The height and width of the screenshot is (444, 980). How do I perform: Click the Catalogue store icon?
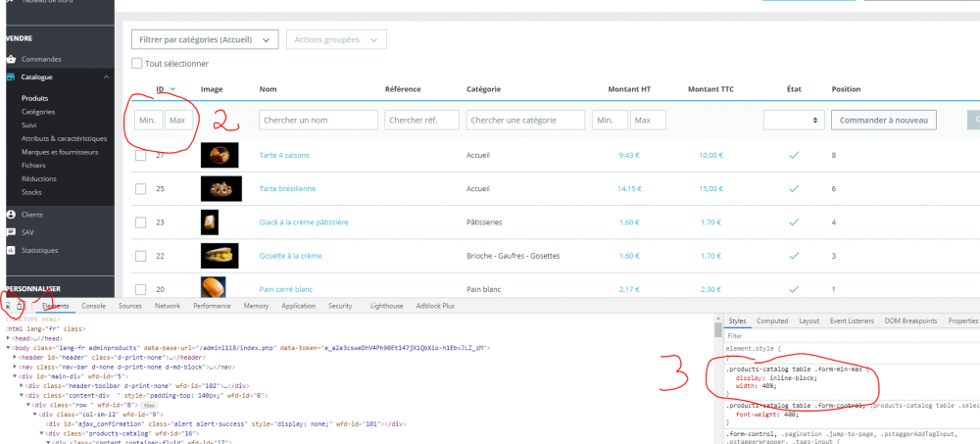pyautogui.click(x=10, y=76)
